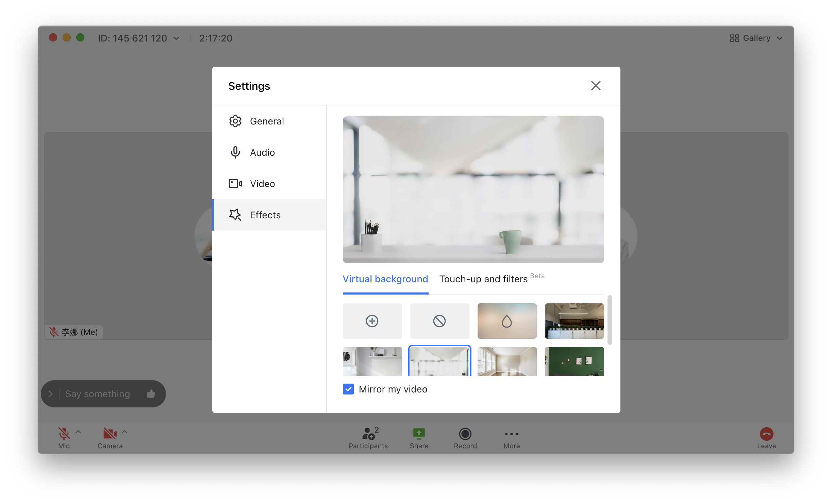The width and height of the screenshot is (832, 504).
Task: Pick the office with plants background thumbnail
Action: click(574, 321)
